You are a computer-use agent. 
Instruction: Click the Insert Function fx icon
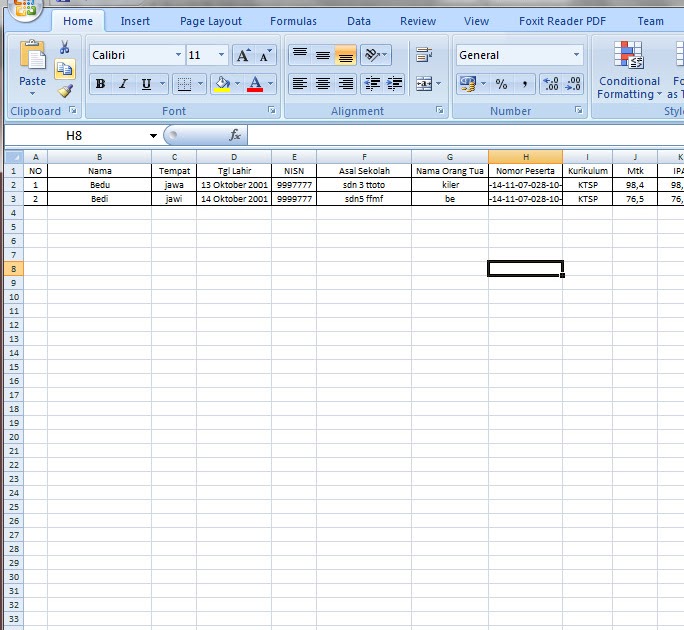235,135
